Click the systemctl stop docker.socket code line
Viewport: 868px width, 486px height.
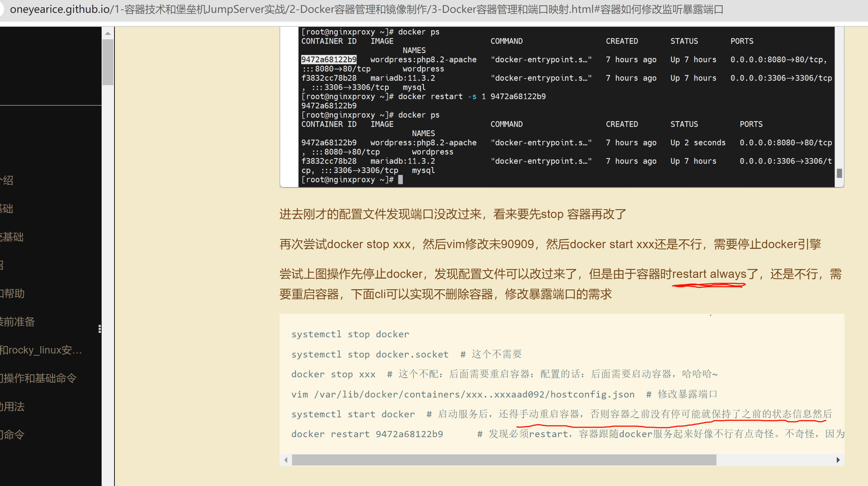coord(370,354)
